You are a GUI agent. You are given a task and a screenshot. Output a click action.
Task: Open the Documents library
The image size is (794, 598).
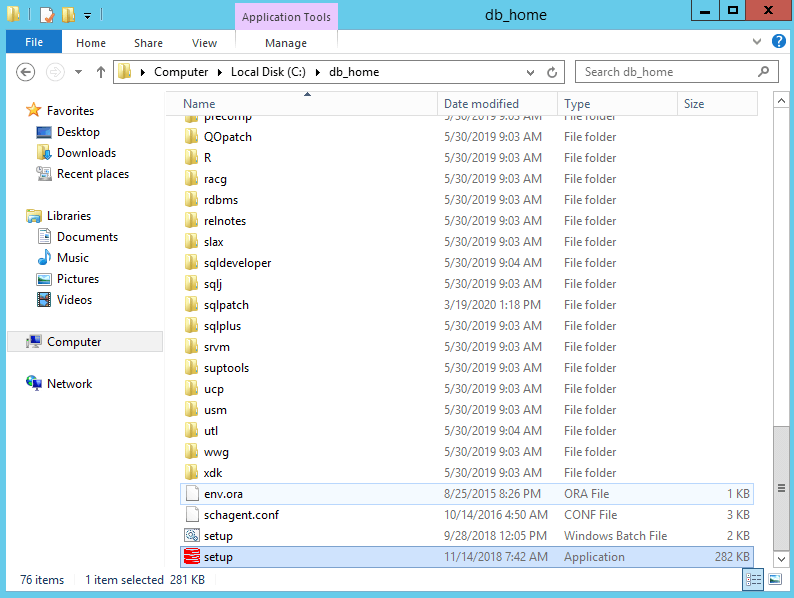[x=87, y=236]
